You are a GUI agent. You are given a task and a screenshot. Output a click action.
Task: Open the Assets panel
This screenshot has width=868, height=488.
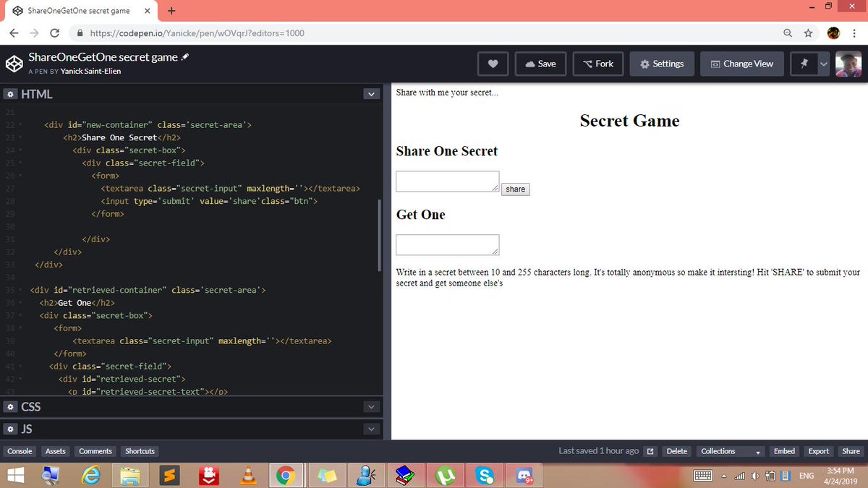click(x=55, y=451)
